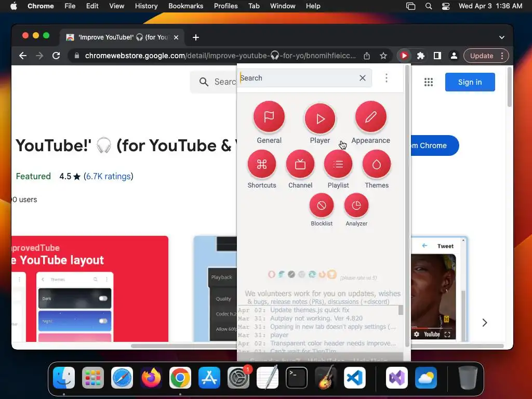Click the Opera store icon in popup
Viewport: 532px width, 399px height.
[271, 274]
